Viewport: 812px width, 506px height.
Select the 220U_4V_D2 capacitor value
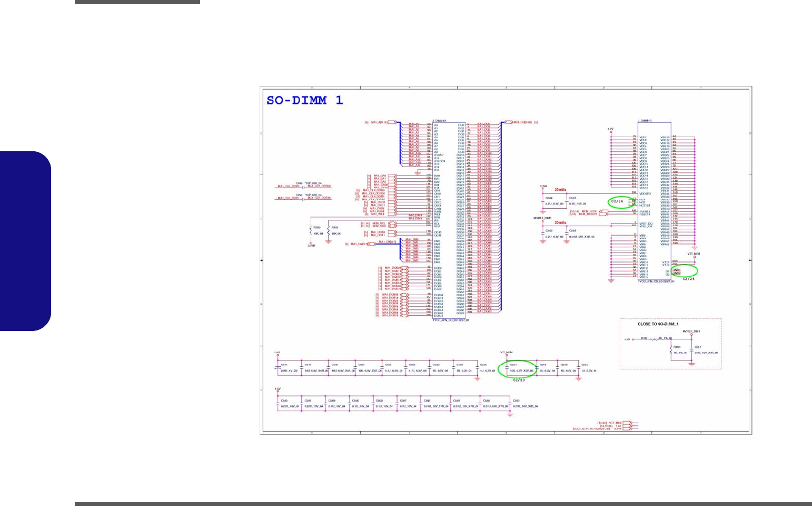point(289,371)
